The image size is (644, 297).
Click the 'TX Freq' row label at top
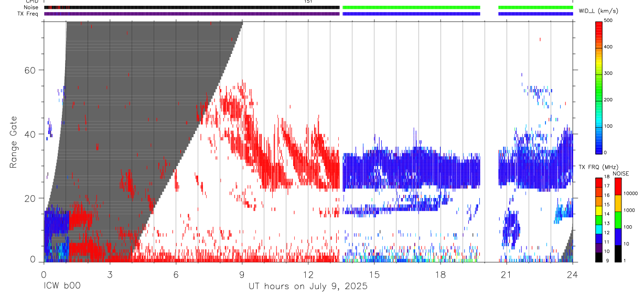[x=29, y=14]
